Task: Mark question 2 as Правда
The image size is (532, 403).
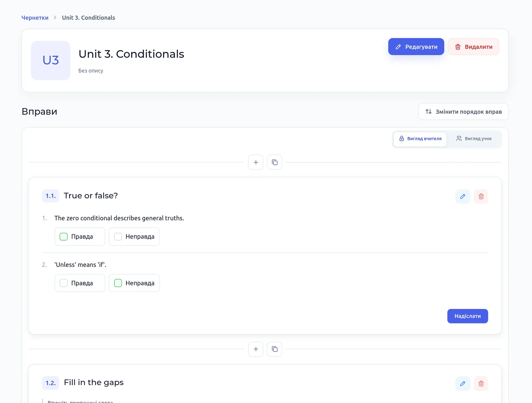Action: click(80, 283)
